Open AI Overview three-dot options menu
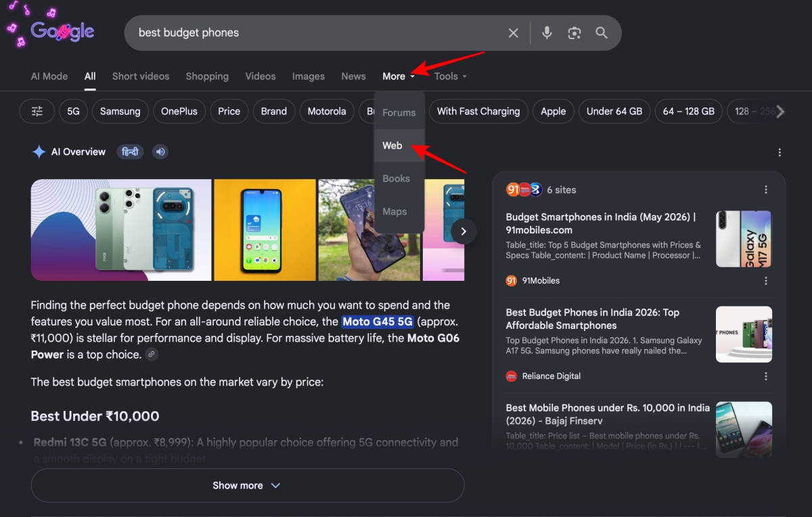812x517 pixels. 780,152
